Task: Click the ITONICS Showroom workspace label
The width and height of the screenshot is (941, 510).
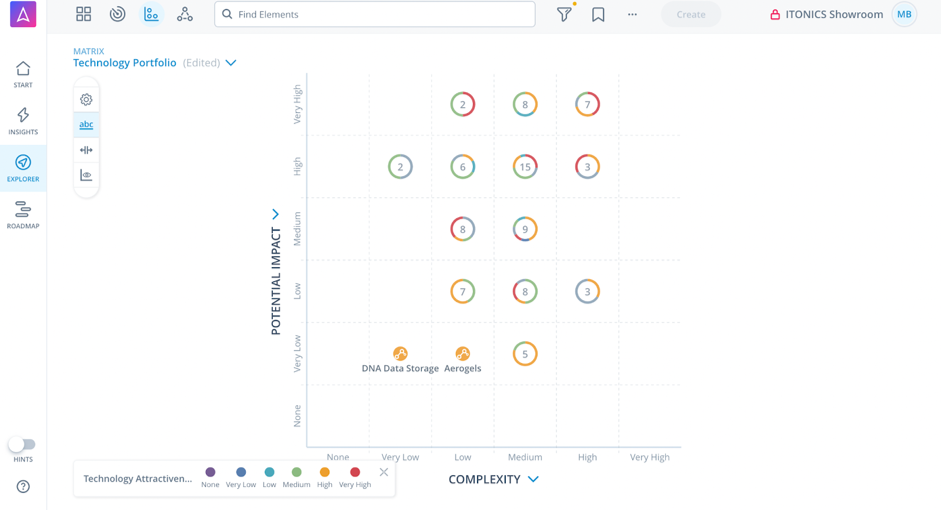Action: [834, 14]
